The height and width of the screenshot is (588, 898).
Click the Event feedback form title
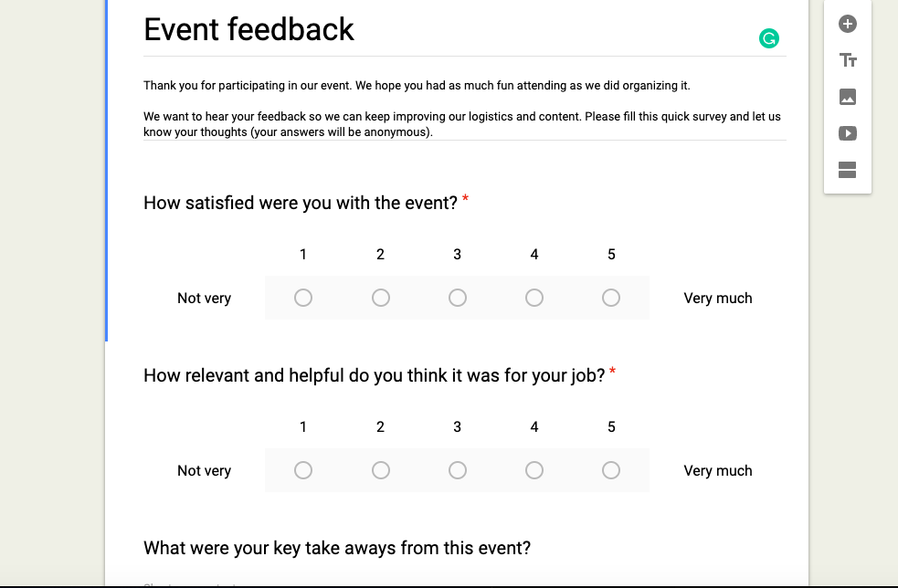tap(248, 30)
